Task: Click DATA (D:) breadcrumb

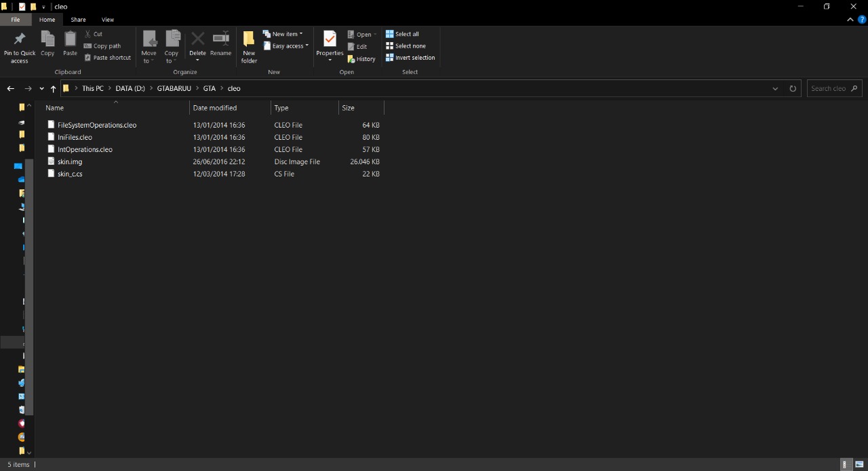Action: (130, 88)
